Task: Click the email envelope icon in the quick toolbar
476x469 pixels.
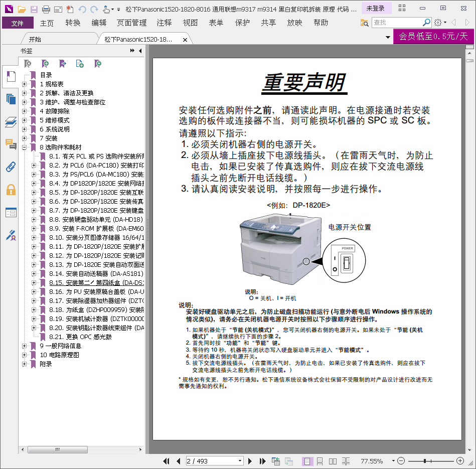Action: pyautogui.click(x=58, y=10)
